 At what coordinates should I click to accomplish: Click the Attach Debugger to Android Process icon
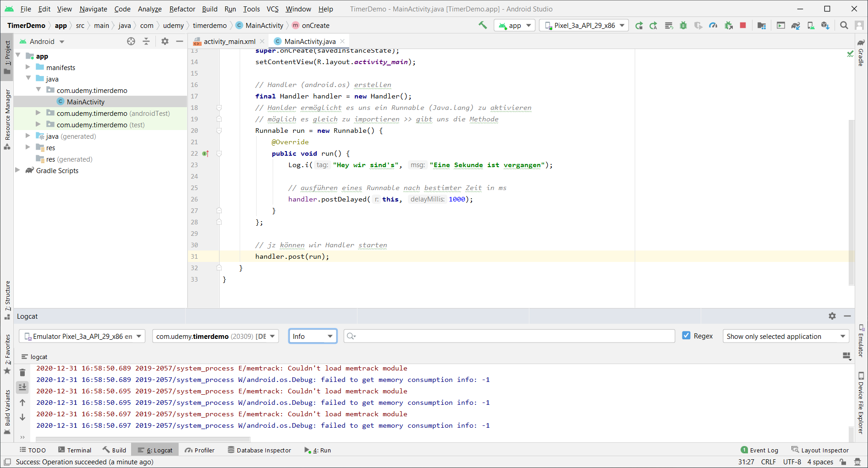[x=728, y=26]
